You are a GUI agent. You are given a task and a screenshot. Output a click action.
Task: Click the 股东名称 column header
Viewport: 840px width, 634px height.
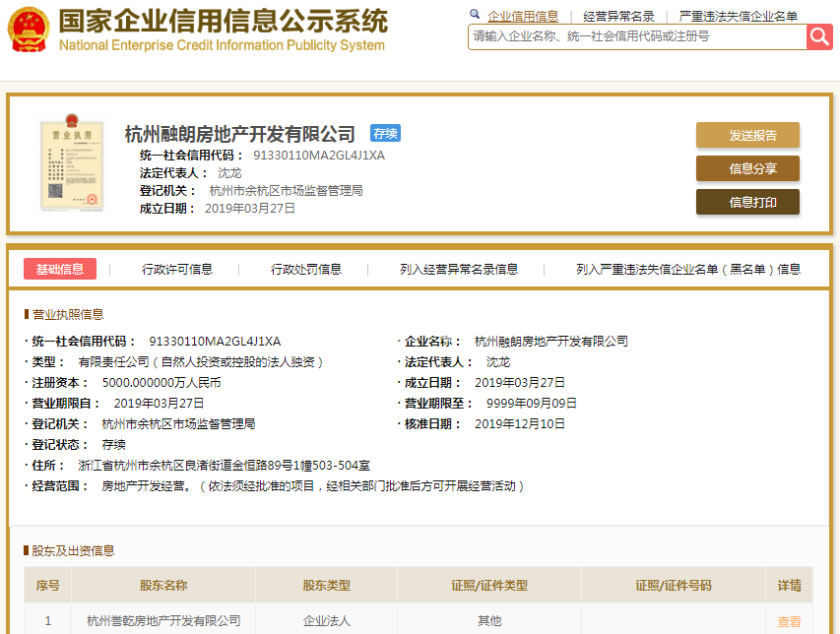163,586
